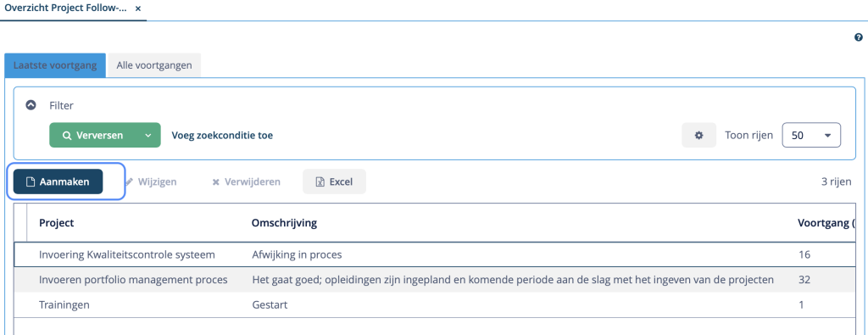Viewport: 868px width, 335px height.
Task: Sort by the Project column header
Action: (x=57, y=222)
